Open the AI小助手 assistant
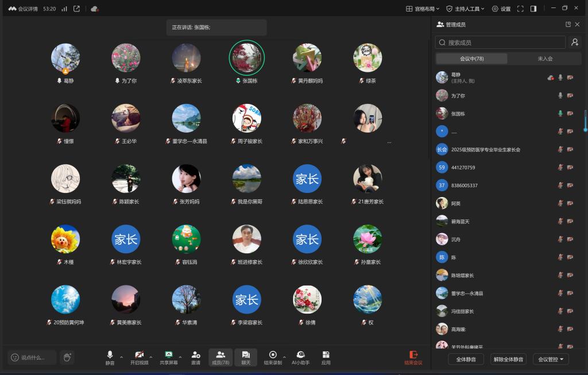Screen dimensions: 588x375 (x=300, y=357)
